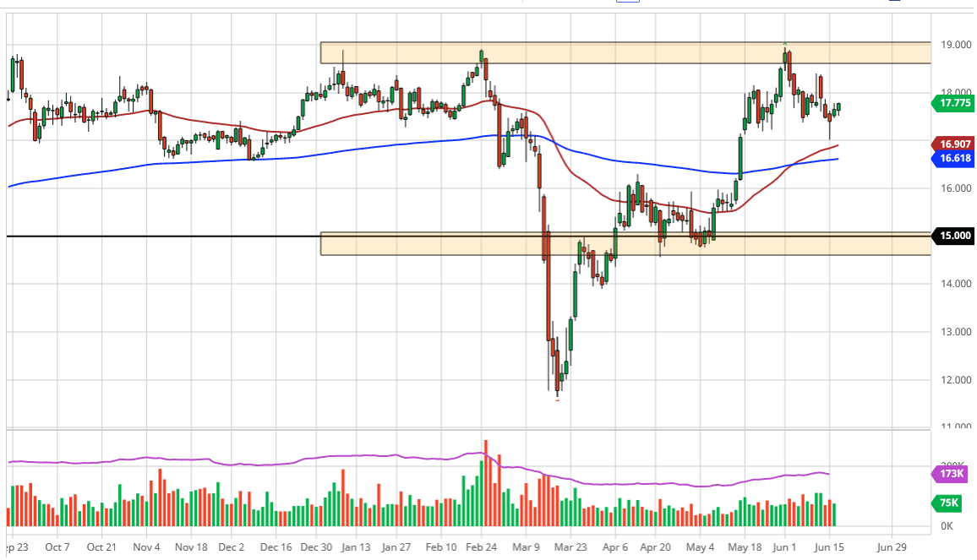Select the purple 173K volume average label

point(952,474)
